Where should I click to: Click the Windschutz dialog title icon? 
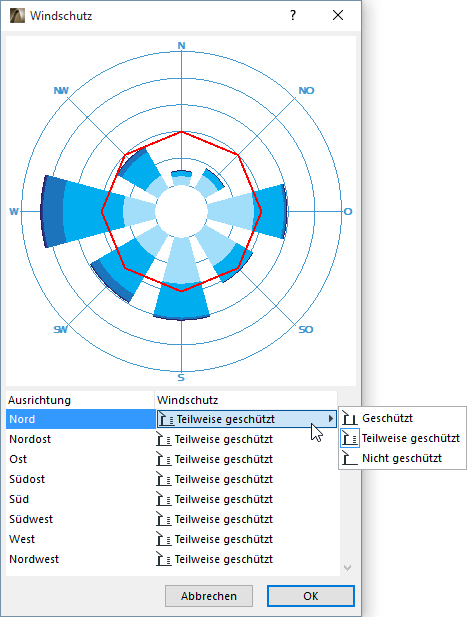click(17, 16)
